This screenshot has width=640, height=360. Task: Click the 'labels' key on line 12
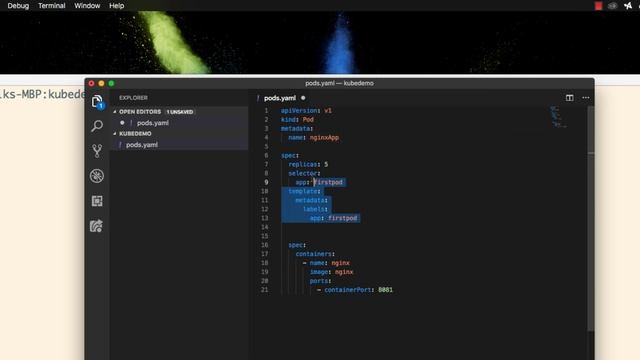click(313, 209)
